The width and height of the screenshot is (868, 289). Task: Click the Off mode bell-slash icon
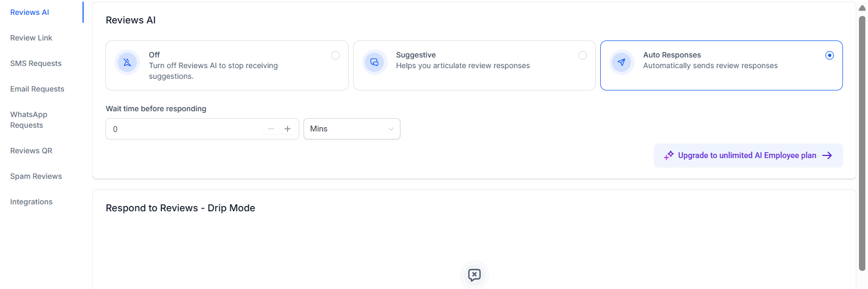click(x=127, y=62)
